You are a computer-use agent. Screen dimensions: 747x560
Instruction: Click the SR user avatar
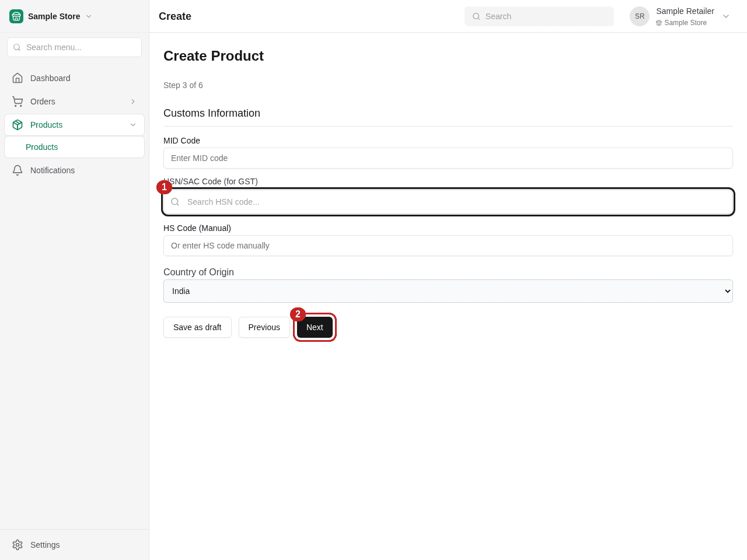[x=640, y=16]
